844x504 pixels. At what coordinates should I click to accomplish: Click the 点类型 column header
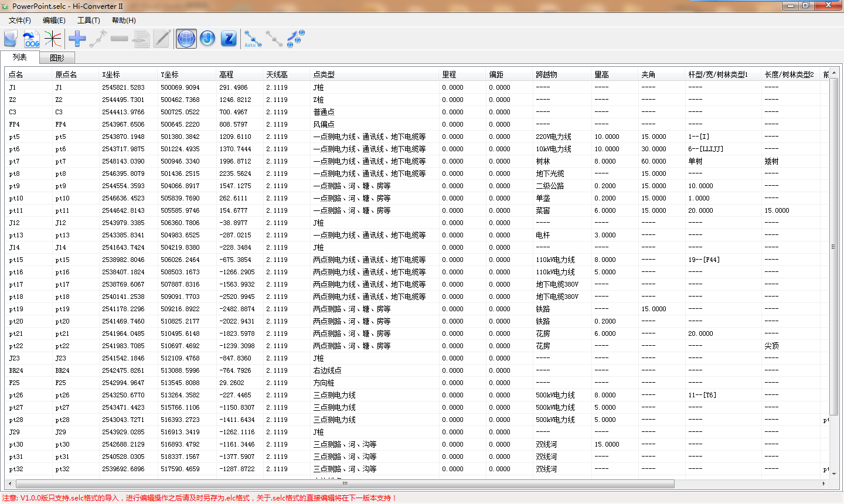[x=375, y=74]
